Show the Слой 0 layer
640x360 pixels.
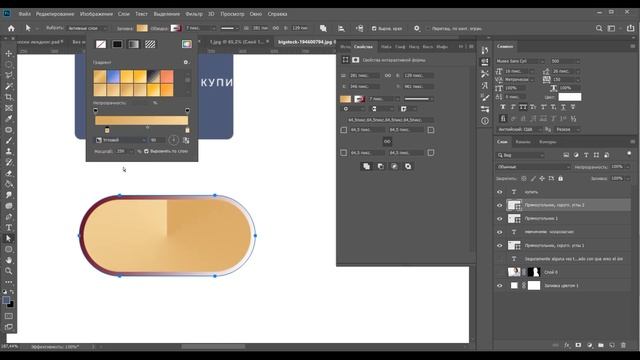click(500, 272)
